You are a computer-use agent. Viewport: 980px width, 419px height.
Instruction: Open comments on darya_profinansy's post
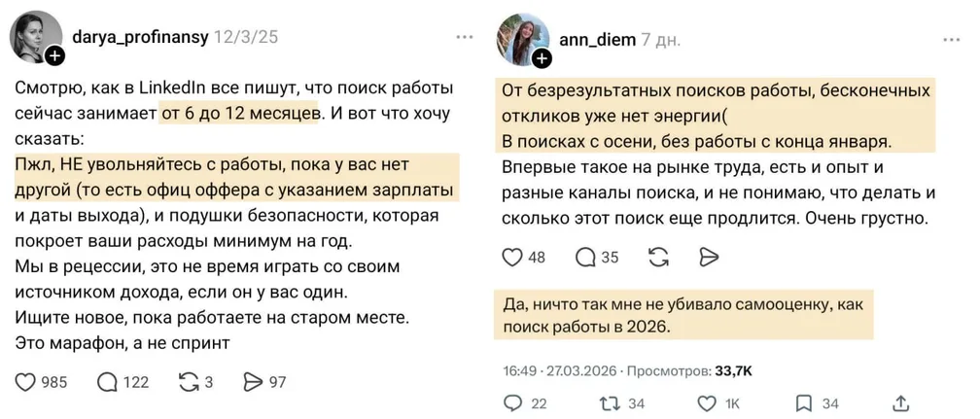coord(107,382)
